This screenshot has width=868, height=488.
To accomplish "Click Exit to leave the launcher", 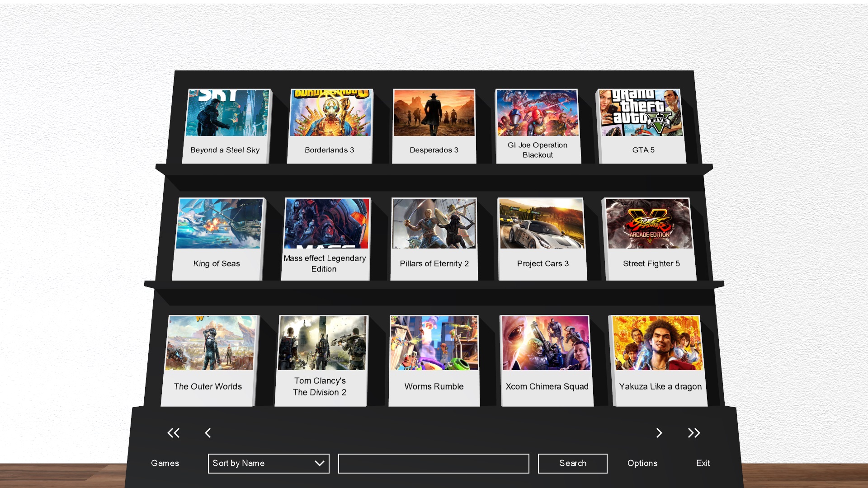I will [x=703, y=463].
